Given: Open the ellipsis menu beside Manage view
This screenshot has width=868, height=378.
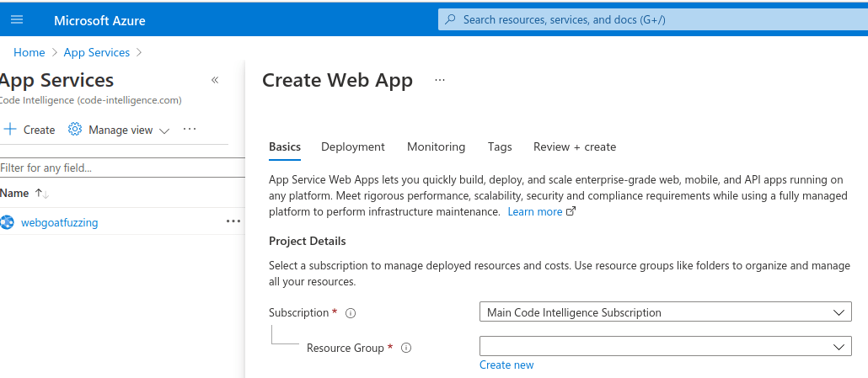Looking at the screenshot, I should pos(190,129).
